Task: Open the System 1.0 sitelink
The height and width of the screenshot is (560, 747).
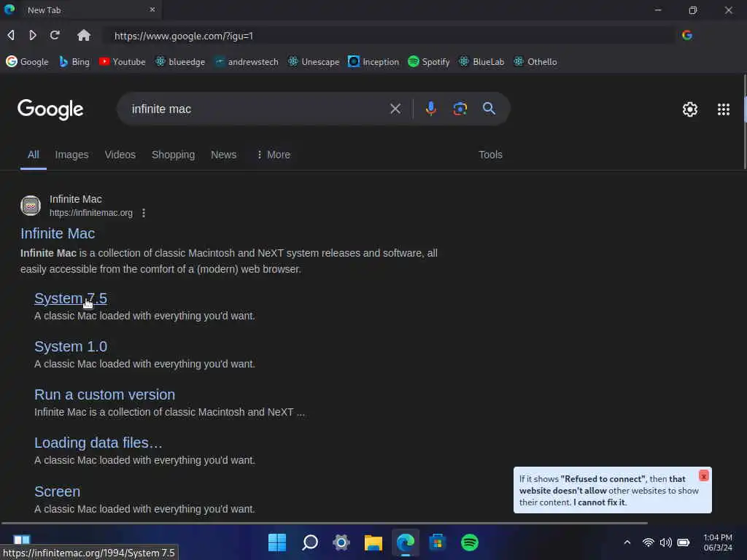Action: pyautogui.click(x=71, y=346)
